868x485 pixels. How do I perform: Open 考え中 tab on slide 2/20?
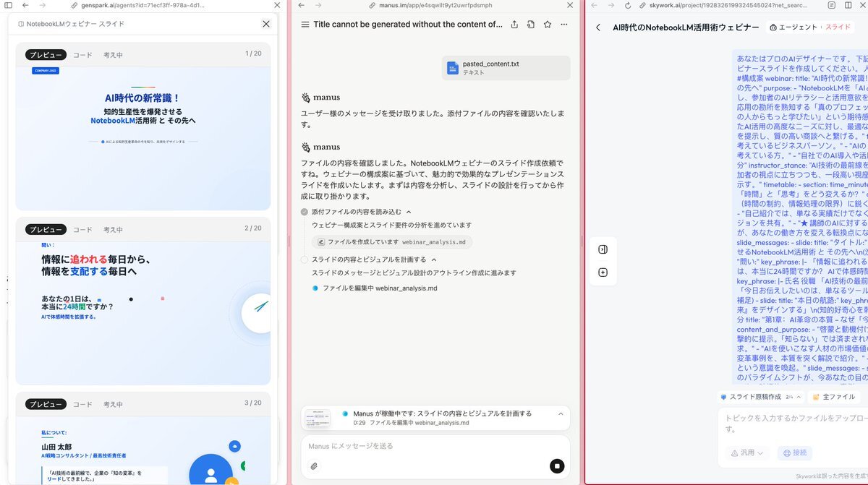click(x=113, y=229)
